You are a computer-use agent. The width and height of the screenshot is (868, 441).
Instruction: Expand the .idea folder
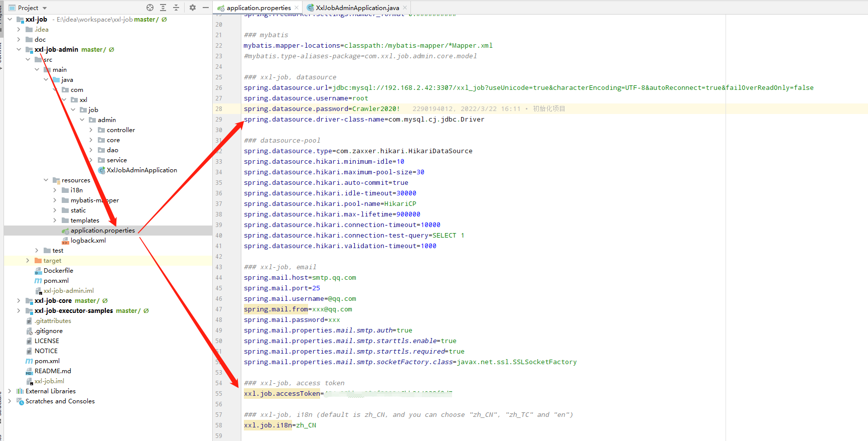click(19, 30)
